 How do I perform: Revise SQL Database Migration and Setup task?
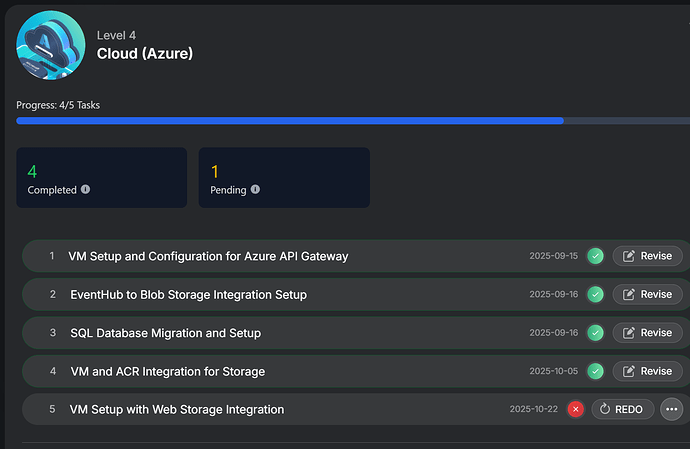coord(647,332)
